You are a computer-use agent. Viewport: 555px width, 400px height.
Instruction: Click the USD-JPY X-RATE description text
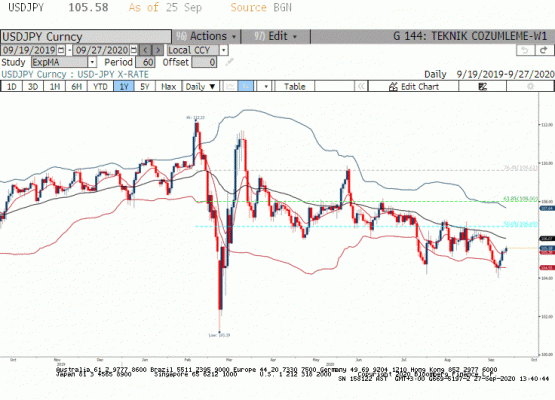coord(113,74)
